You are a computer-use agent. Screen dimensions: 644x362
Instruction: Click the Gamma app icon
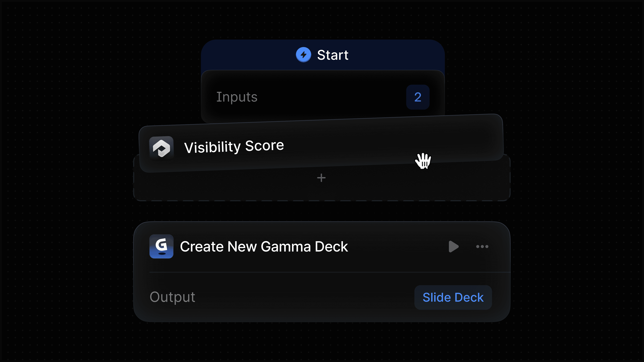point(161,247)
